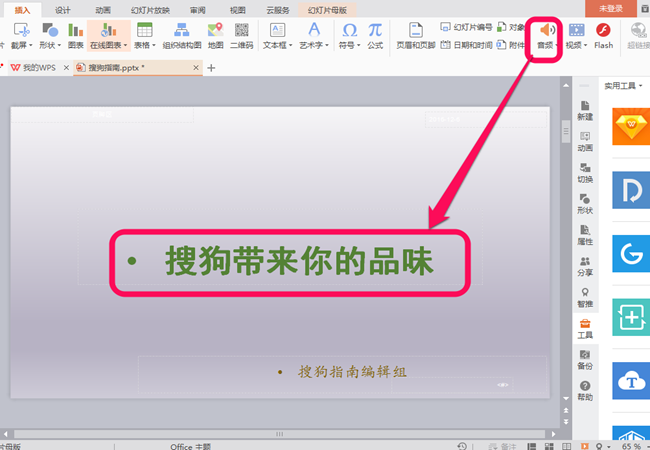Expand the 在线图表 dropdown arrow

tap(125, 45)
